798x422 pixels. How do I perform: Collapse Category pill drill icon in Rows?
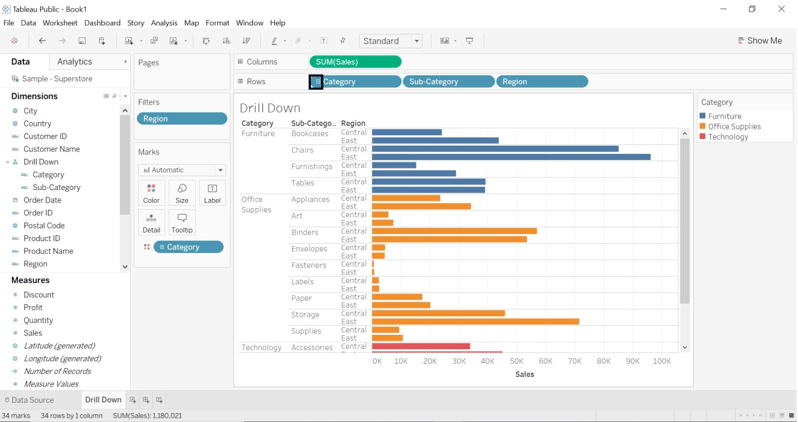coord(316,81)
